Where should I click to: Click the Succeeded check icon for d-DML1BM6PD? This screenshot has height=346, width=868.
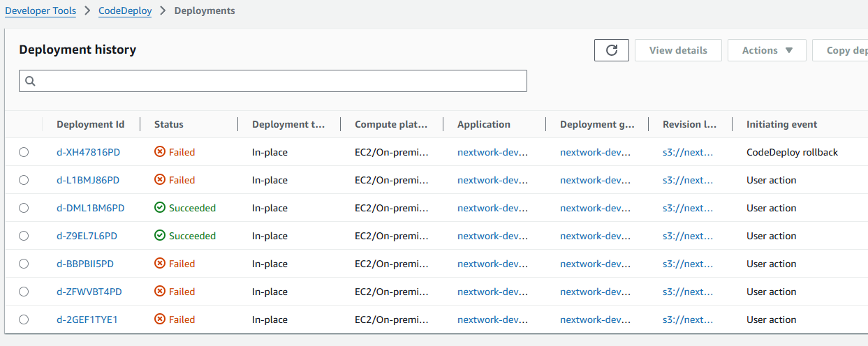[x=159, y=208]
